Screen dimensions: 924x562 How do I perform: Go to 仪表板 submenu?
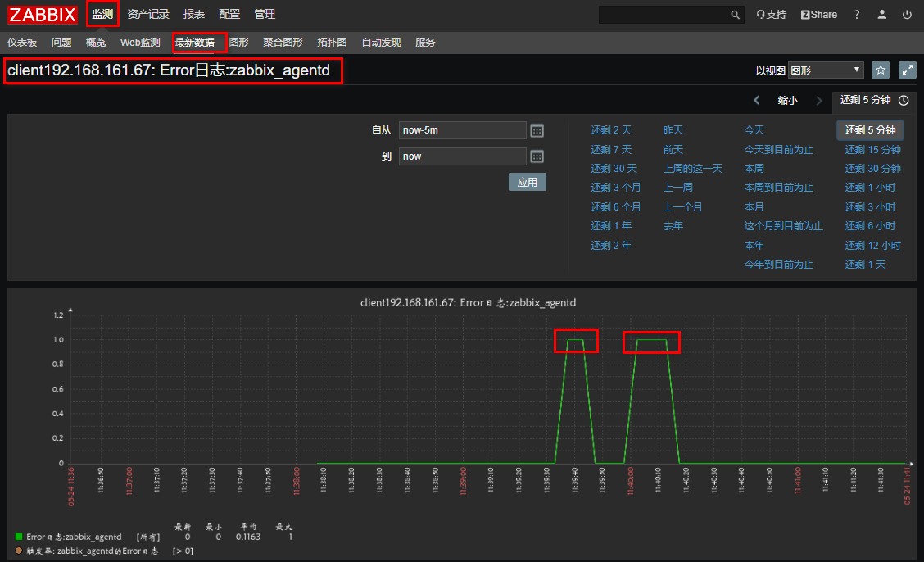coord(22,43)
